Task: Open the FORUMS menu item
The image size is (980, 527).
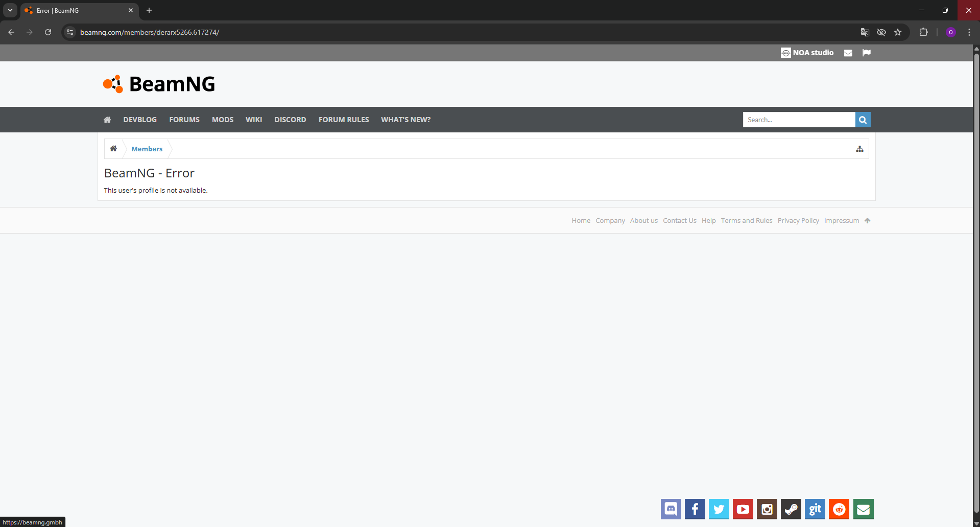Action: pyautogui.click(x=184, y=120)
